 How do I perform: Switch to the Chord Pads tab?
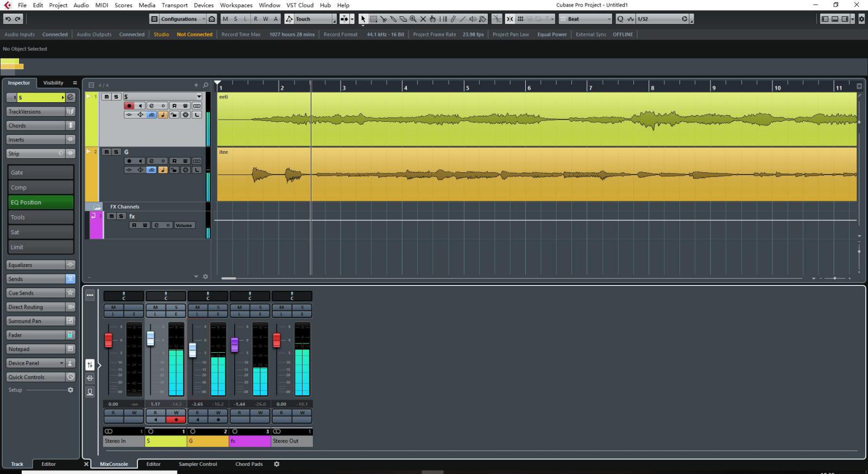[248, 464]
